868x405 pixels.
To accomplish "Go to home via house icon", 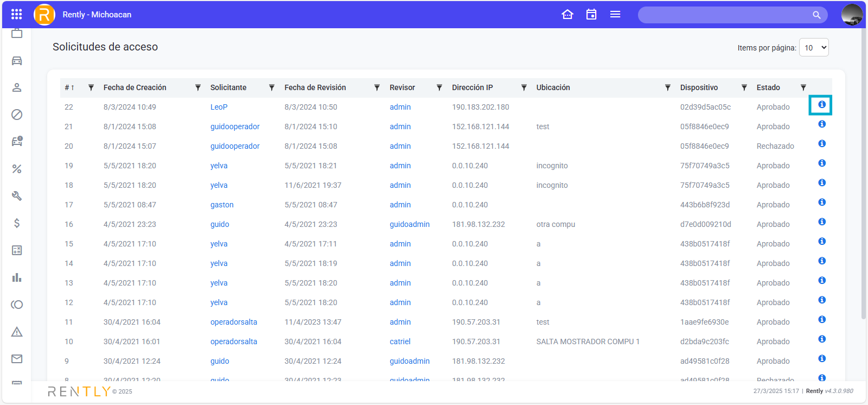I will [567, 15].
